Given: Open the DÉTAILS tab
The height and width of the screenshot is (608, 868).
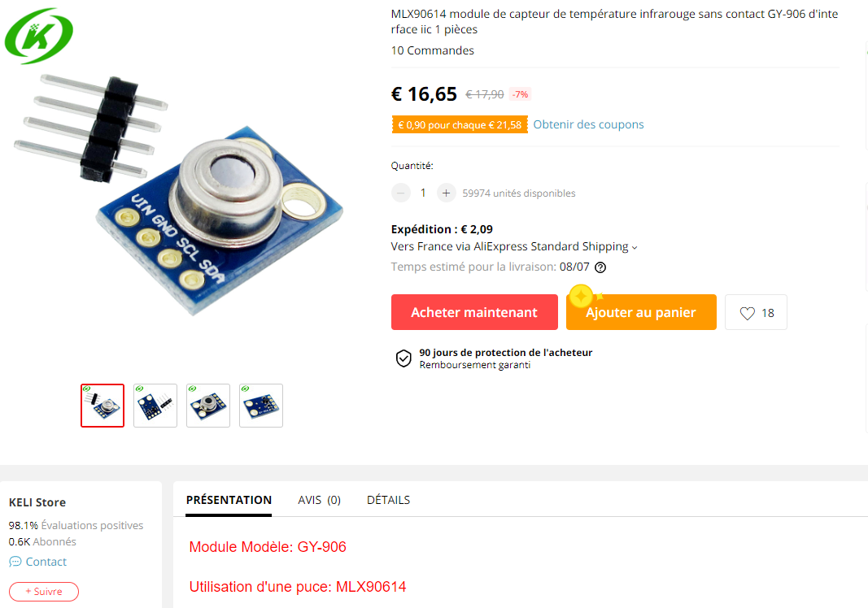Looking at the screenshot, I should click(388, 500).
